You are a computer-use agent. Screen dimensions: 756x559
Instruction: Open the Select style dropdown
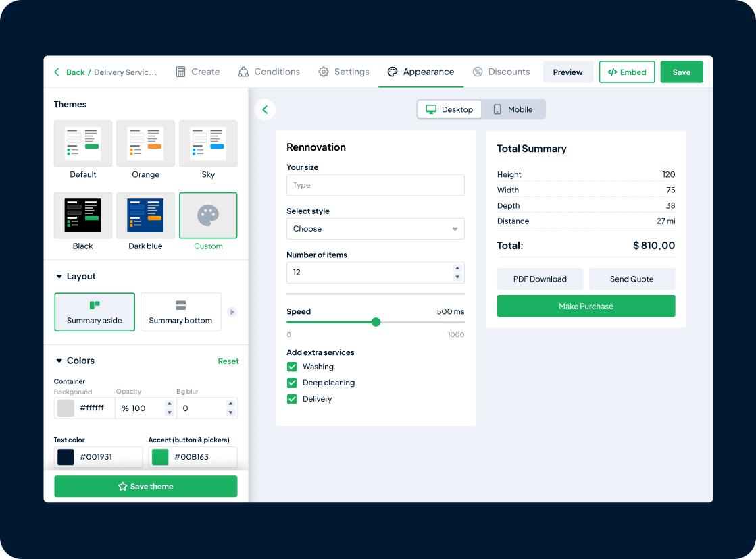click(x=375, y=229)
